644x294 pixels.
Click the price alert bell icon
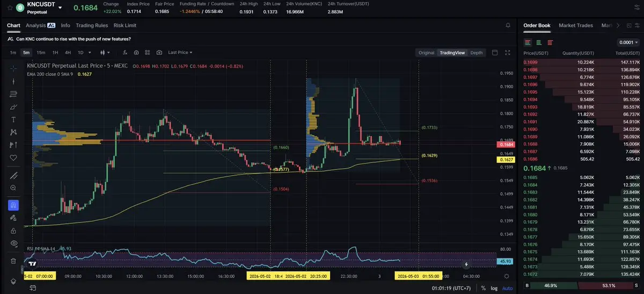pos(508,25)
